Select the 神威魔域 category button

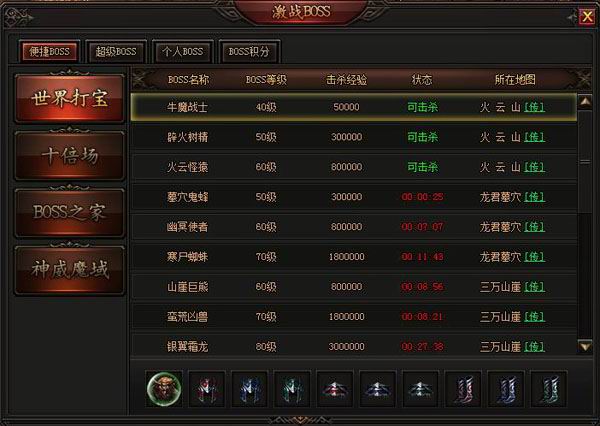click(x=70, y=270)
